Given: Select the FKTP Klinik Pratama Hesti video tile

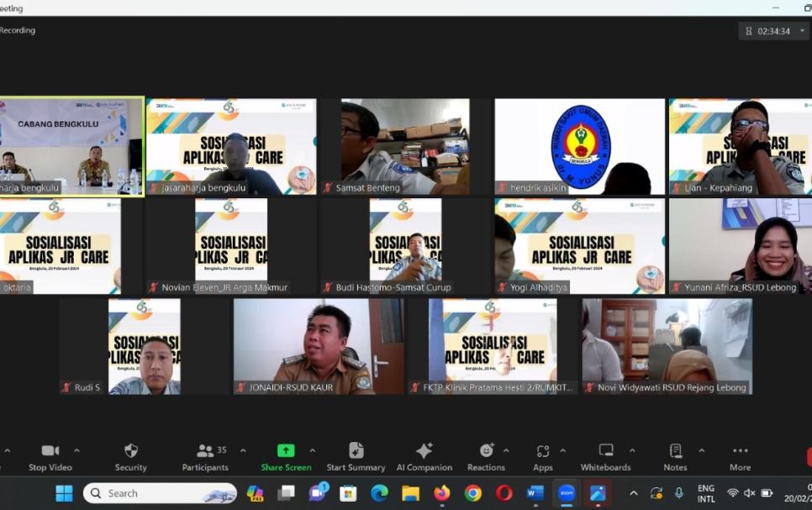Looking at the screenshot, I should coord(493,346).
